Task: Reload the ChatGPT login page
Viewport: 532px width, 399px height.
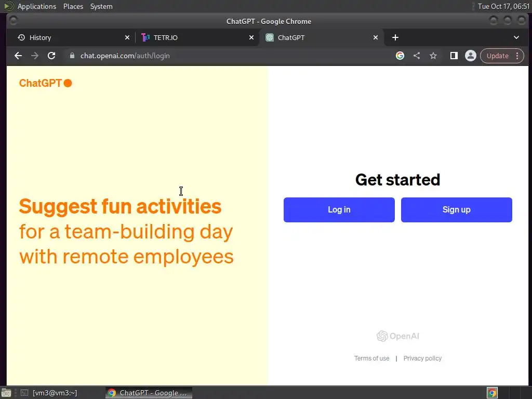Action: point(51,56)
